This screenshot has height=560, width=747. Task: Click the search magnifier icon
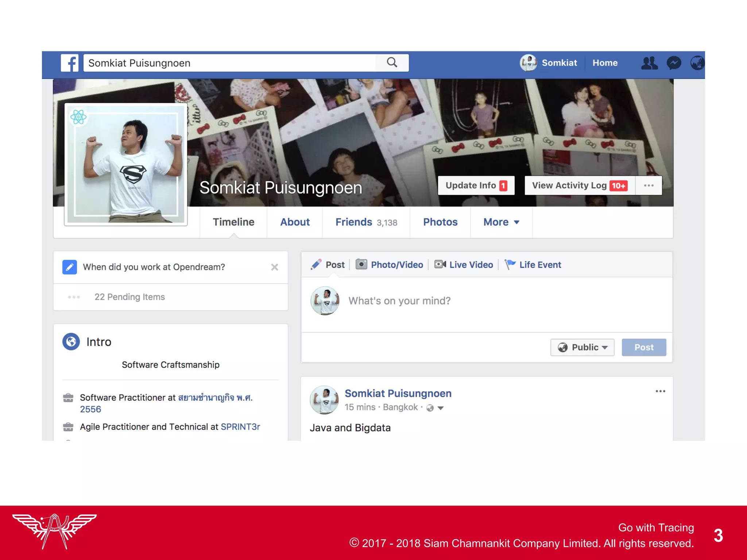coord(392,63)
